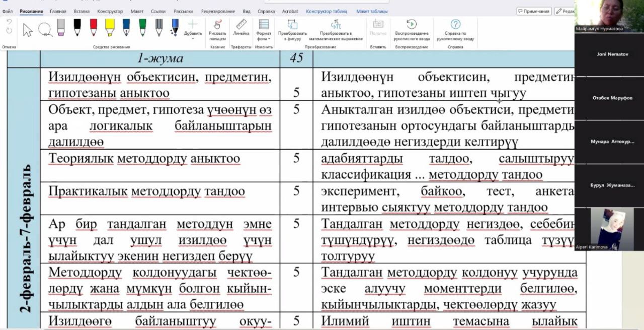Switch to the Главная tab

coord(58,11)
